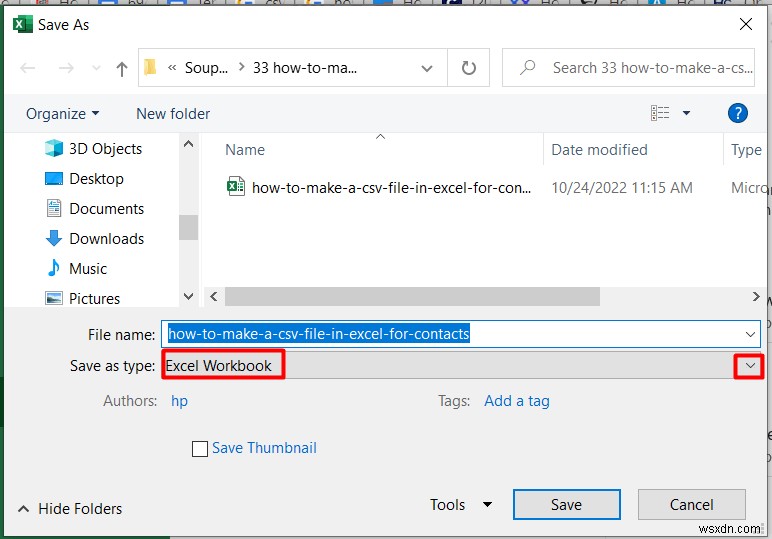Image resolution: width=772 pixels, height=539 pixels.
Task: Open the Help question mark button
Action: click(738, 113)
